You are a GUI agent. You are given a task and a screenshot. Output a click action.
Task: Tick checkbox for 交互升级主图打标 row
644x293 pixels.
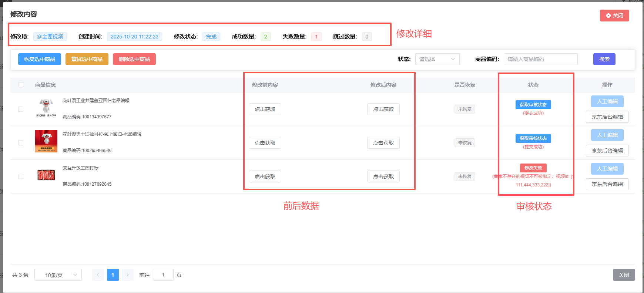tap(21, 176)
